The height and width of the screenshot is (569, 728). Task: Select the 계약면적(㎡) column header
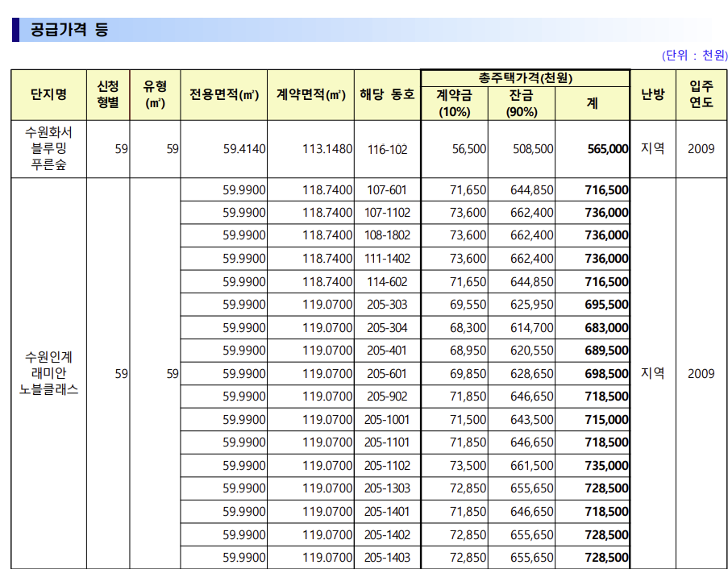(310, 94)
